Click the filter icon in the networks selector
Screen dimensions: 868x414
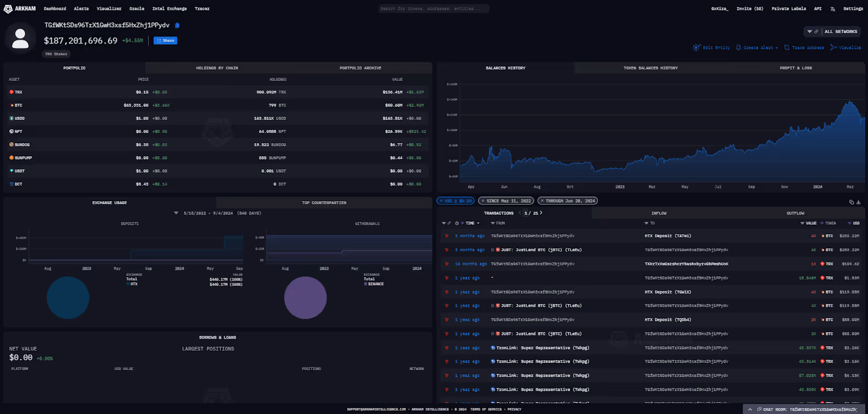pyautogui.click(x=809, y=31)
